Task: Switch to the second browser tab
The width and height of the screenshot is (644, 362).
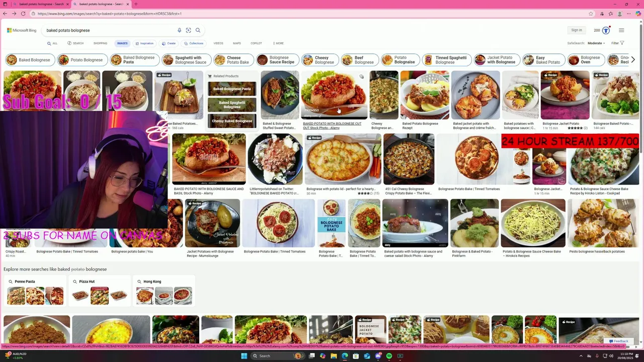Action: [101, 4]
